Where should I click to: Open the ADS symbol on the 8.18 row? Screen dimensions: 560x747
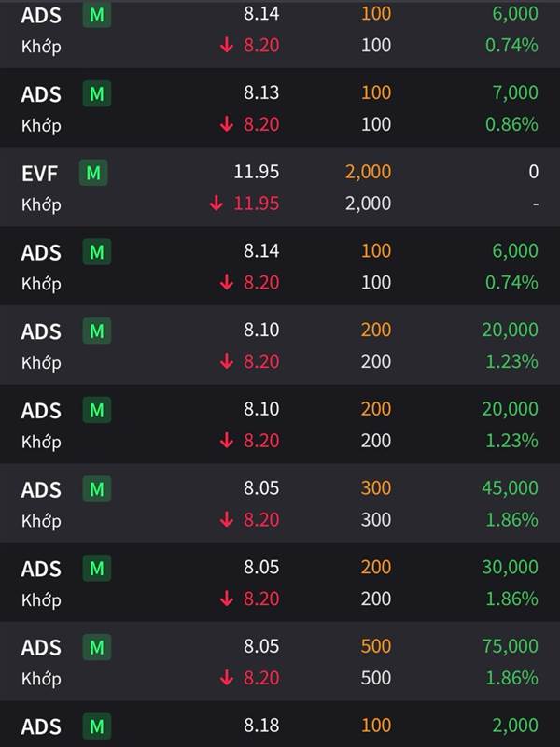(41, 726)
